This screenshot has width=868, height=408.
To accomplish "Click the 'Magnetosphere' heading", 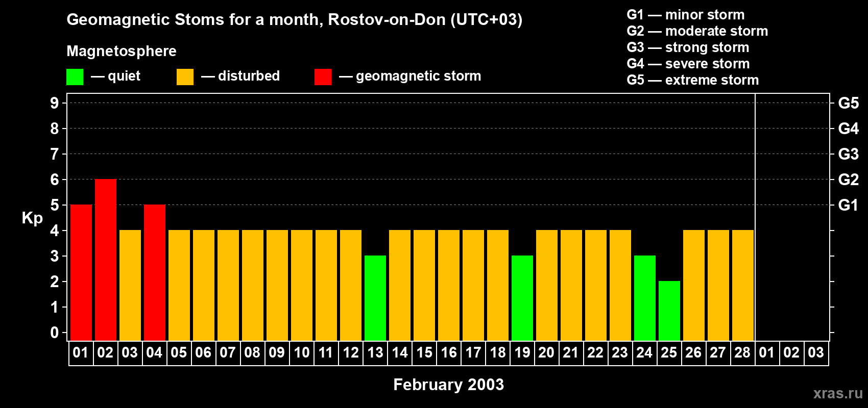I will coord(122,51).
